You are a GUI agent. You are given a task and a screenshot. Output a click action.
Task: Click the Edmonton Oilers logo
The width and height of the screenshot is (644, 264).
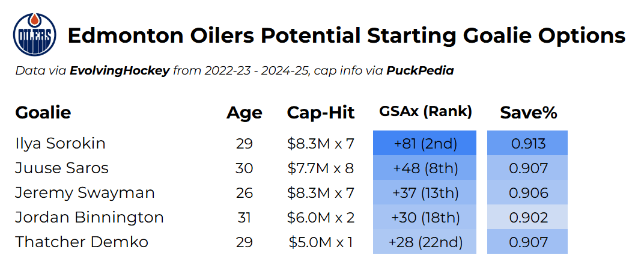point(35,35)
